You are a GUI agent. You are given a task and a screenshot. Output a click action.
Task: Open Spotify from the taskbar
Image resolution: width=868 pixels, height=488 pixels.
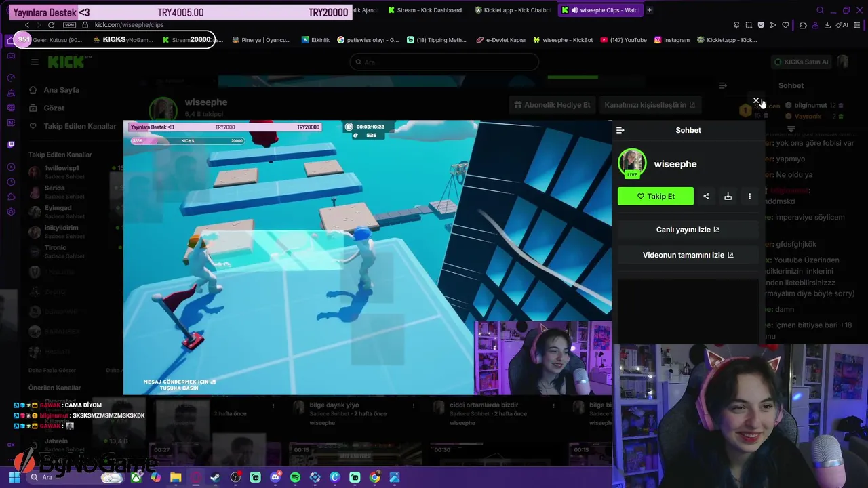click(x=295, y=477)
